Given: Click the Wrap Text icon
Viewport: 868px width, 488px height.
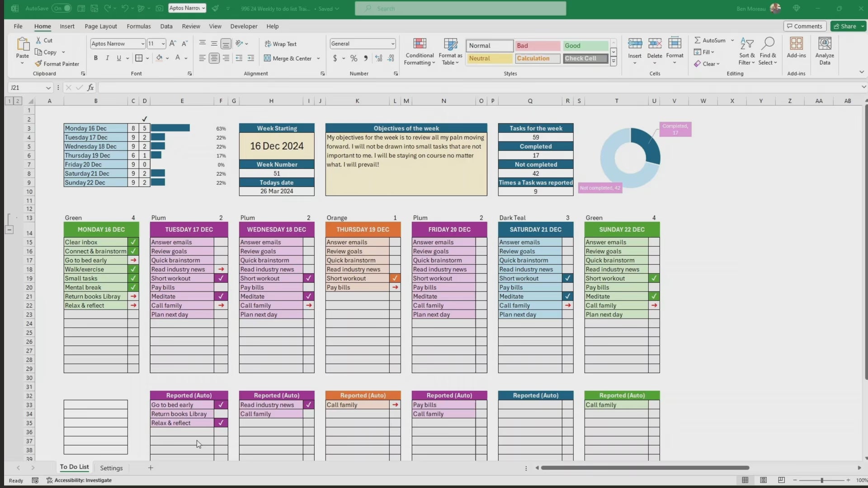Looking at the screenshot, I should (x=268, y=44).
